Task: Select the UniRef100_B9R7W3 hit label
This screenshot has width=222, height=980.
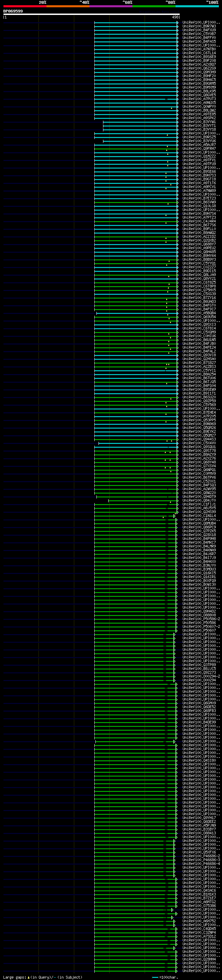Action: coord(199,26)
